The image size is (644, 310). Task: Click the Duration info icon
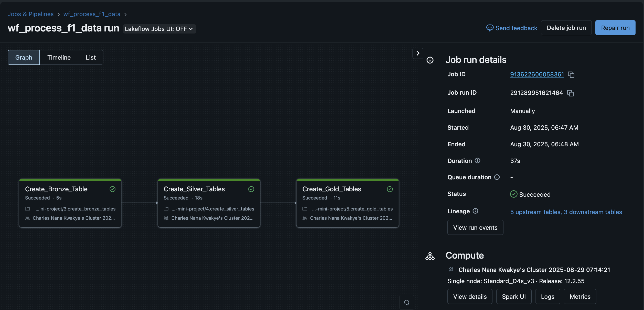tap(477, 161)
